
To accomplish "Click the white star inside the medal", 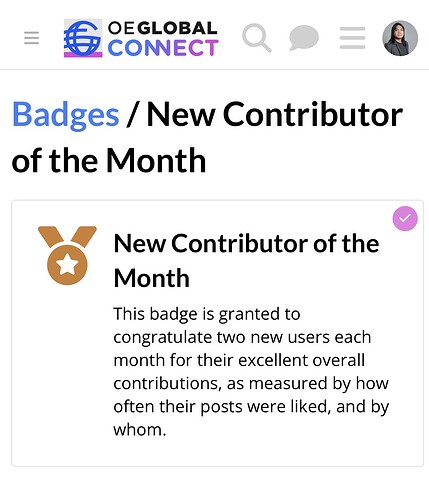I will pos(67,265).
